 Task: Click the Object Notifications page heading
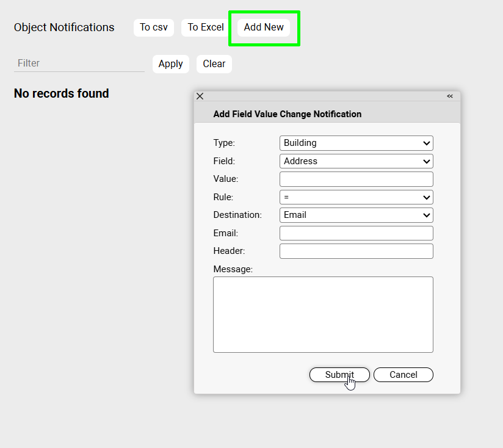pyautogui.click(x=64, y=27)
